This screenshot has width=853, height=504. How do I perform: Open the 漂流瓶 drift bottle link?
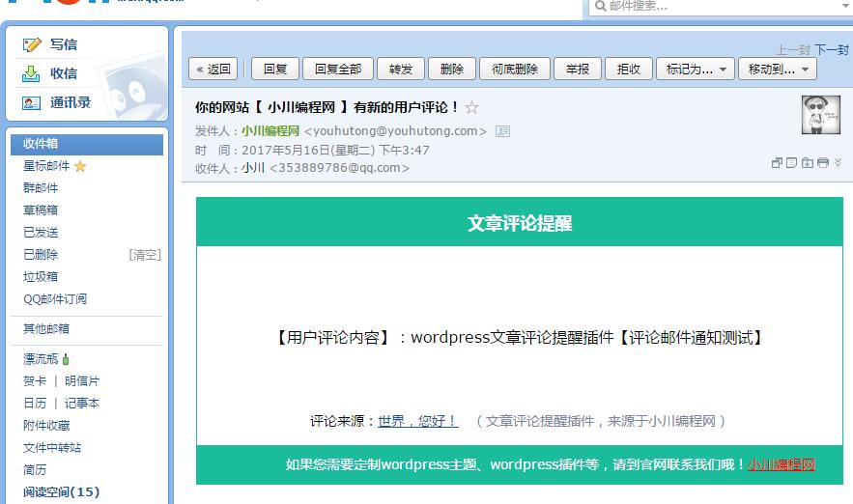pos(41,359)
